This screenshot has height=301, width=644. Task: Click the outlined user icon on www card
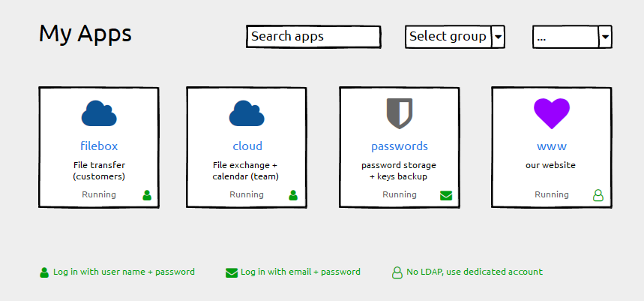coord(598,195)
